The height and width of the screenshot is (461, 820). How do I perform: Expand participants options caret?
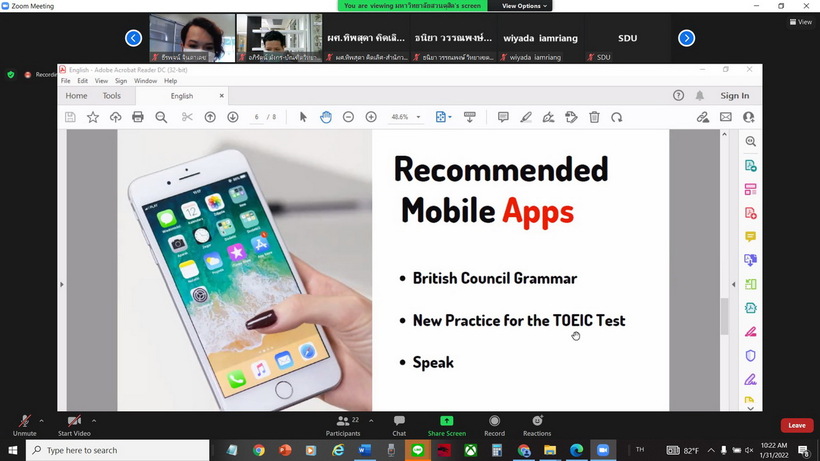click(x=371, y=420)
